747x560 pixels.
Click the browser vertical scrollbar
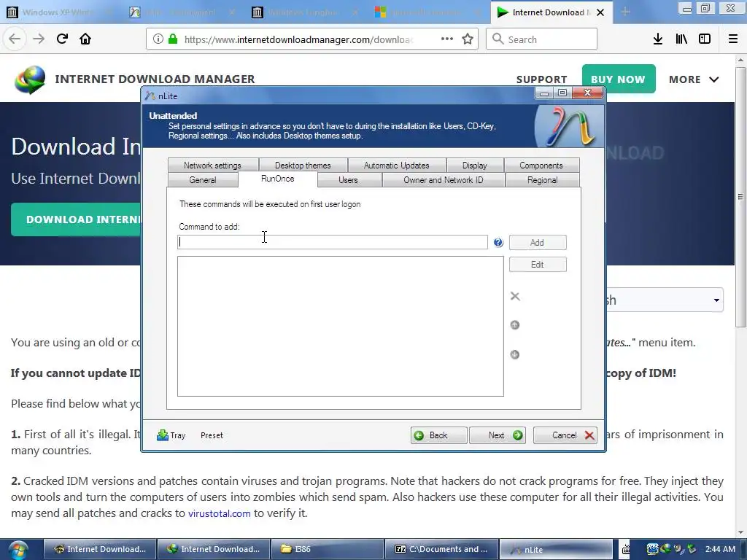[x=740, y=197]
